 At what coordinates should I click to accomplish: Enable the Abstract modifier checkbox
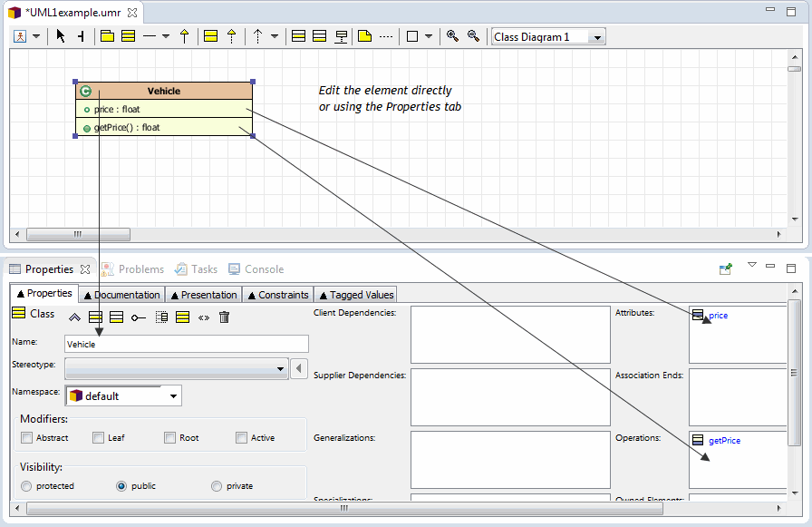click(x=26, y=438)
